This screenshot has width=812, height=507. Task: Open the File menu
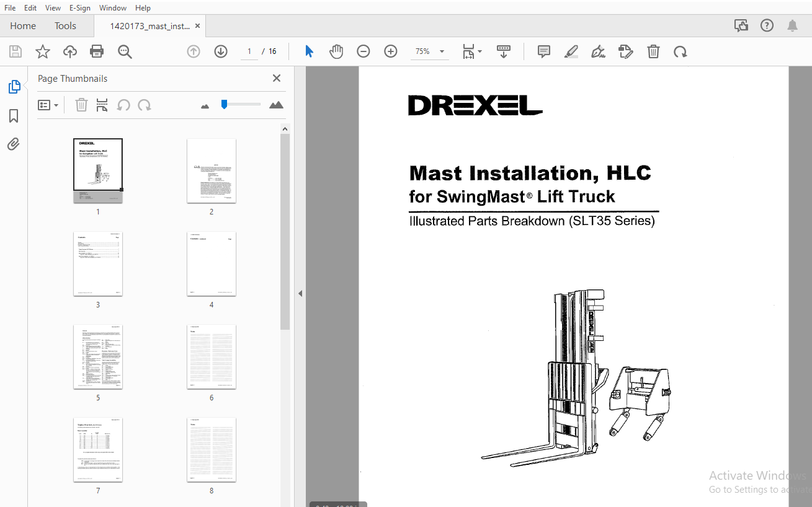[x=10, y=8]
